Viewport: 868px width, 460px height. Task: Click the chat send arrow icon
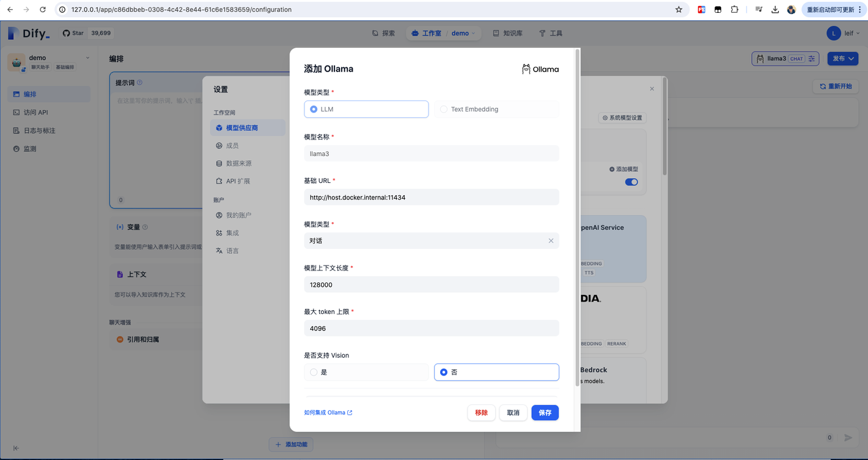tap(848, 437)
